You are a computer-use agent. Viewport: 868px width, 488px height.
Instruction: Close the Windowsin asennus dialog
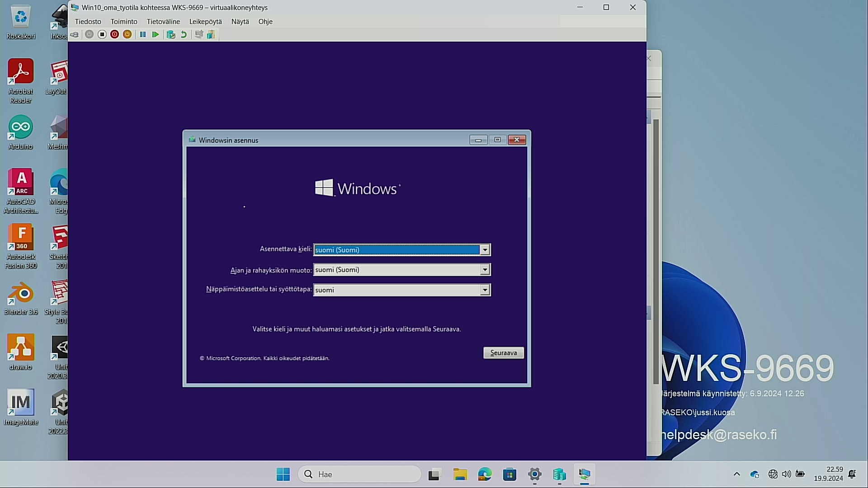(x=517, y=140)
